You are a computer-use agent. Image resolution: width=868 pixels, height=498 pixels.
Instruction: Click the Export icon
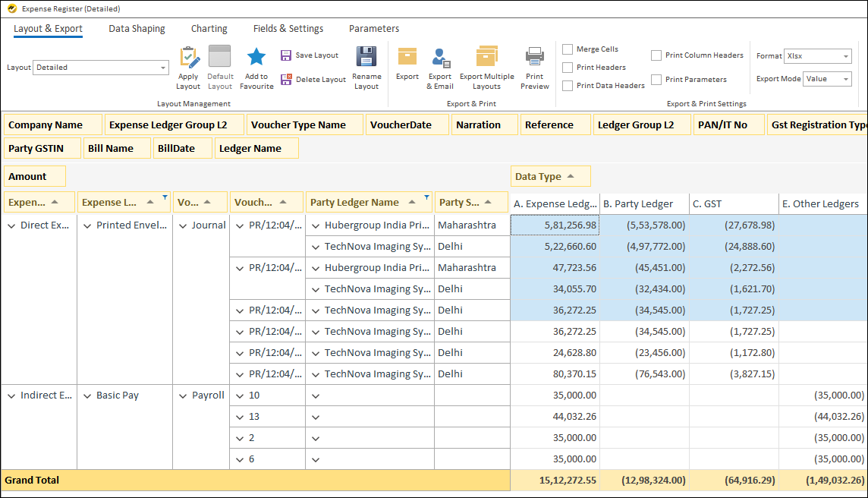(407, 58)
